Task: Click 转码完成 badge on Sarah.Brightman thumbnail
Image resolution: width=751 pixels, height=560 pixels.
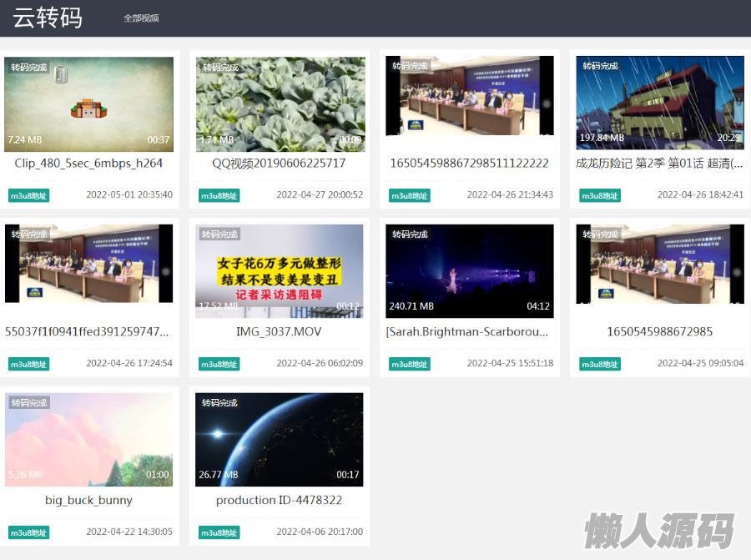Action: 410,235
